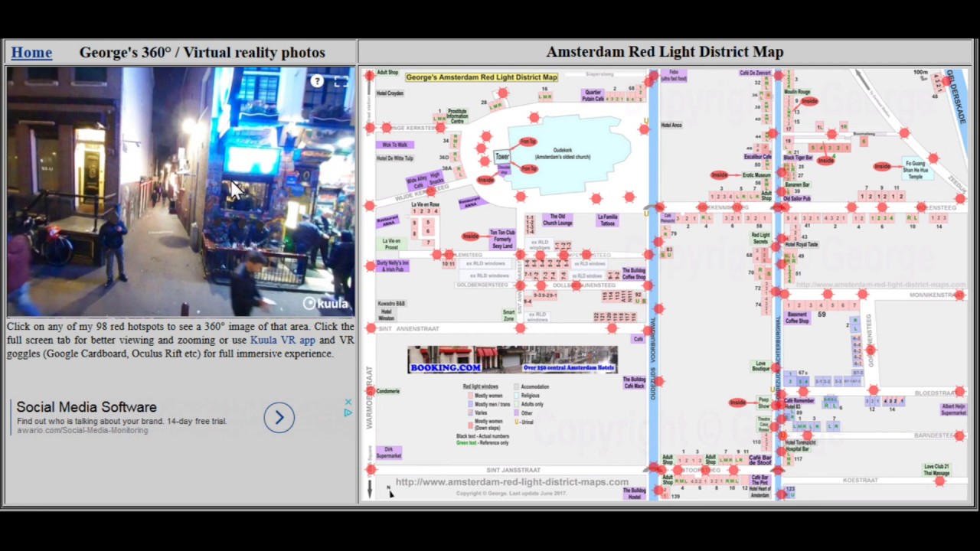The image size is (980, 551).
Task: Click the round arrow button in the ad
Action: (x=279, y=417)
